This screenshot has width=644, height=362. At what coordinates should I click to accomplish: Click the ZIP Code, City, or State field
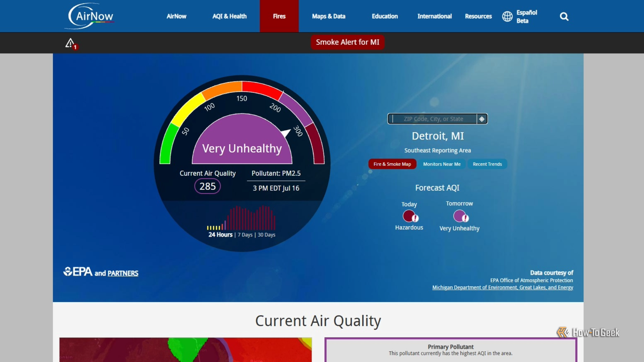click(x=432, y=119)
